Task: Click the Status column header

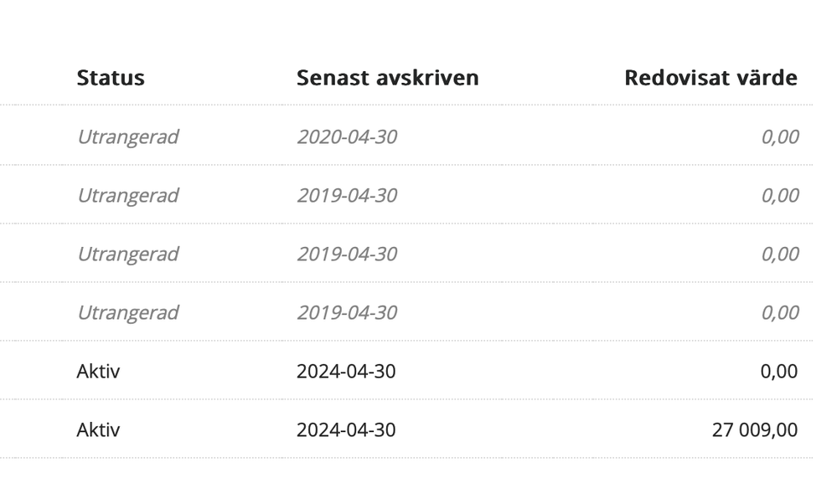Action: click(x=111, y=78)
